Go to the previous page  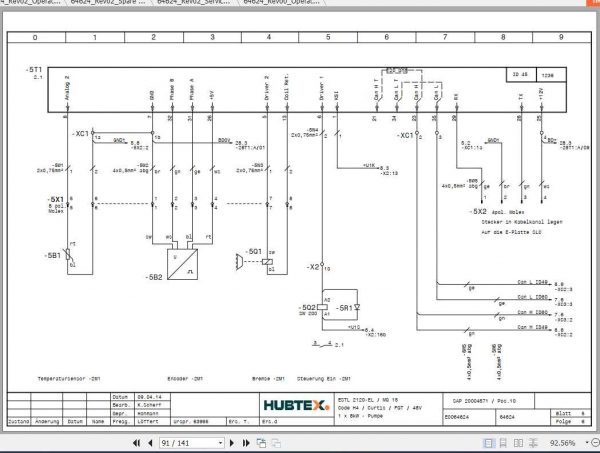(150, 443)
